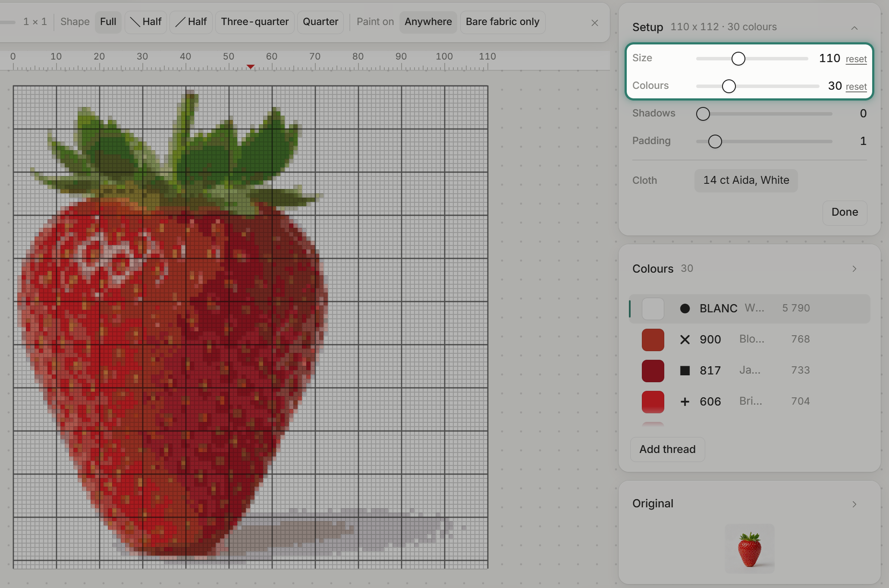This screenshot has width=889, height=588.
Task: Click the stitch count 733
Action: 800,370
